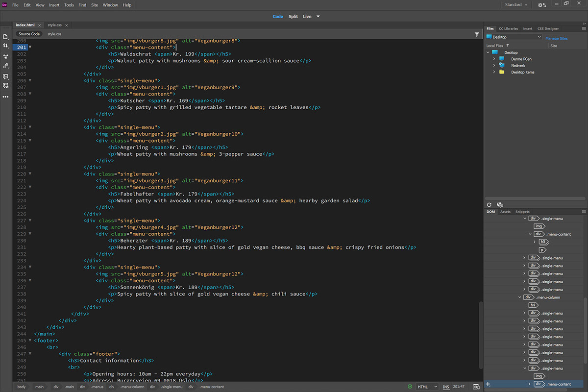Switch to the CC Libraries tab
This screenshot has width=588, height=392.
point(508,28)
